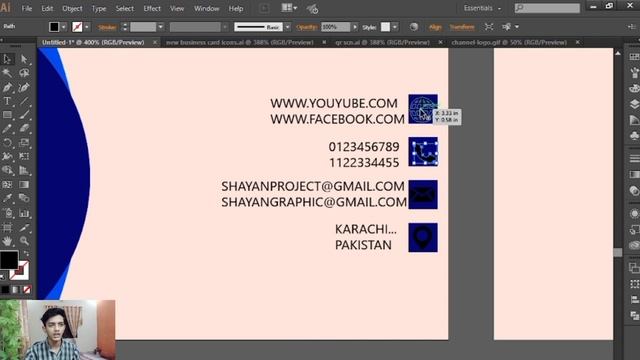Expand the stroke weight dropdown
Screen dimensions: 640x360
pyautogui.click(x=160, y=27)
